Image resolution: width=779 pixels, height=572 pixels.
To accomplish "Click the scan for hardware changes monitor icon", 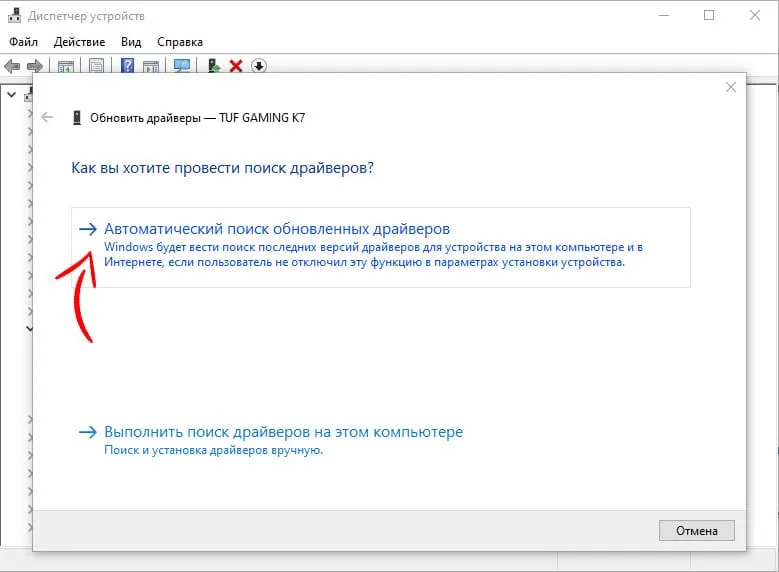I will [182, 66].
